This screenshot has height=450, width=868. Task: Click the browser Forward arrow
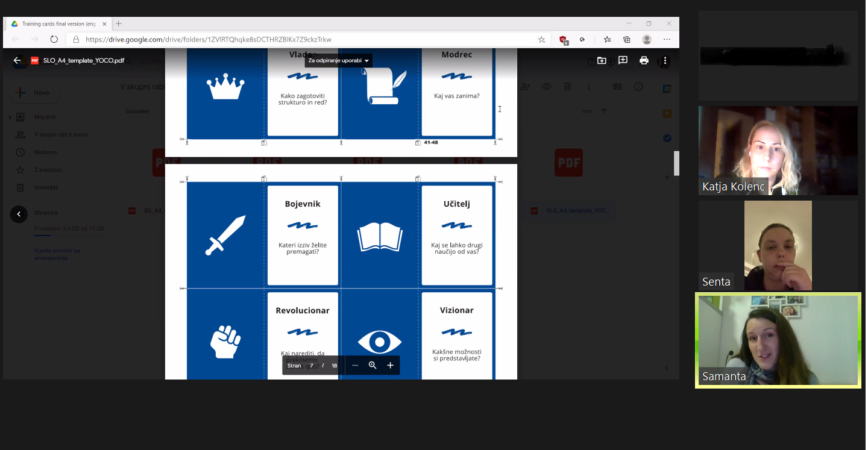tap(34, 39)
